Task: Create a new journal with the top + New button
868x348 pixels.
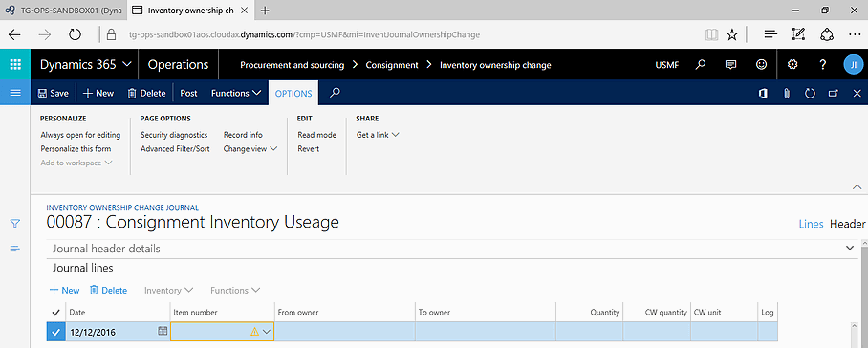Action: pos(98,93)
